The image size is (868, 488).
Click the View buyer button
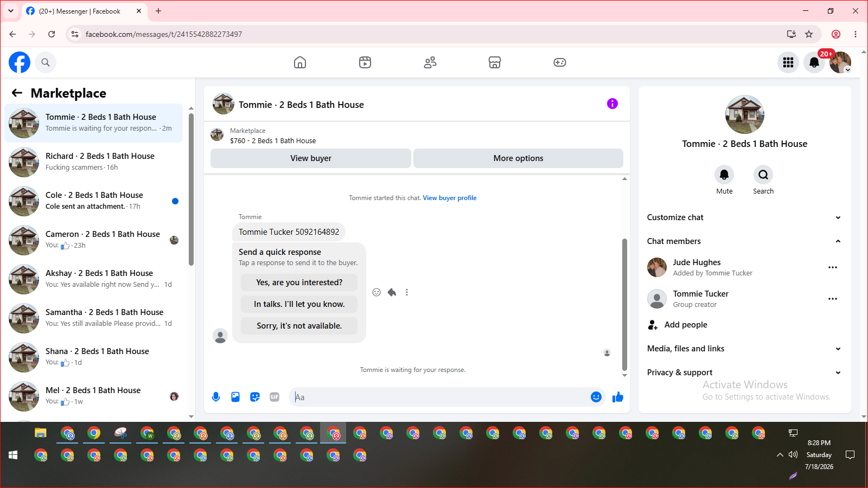[x=311, y=158]
